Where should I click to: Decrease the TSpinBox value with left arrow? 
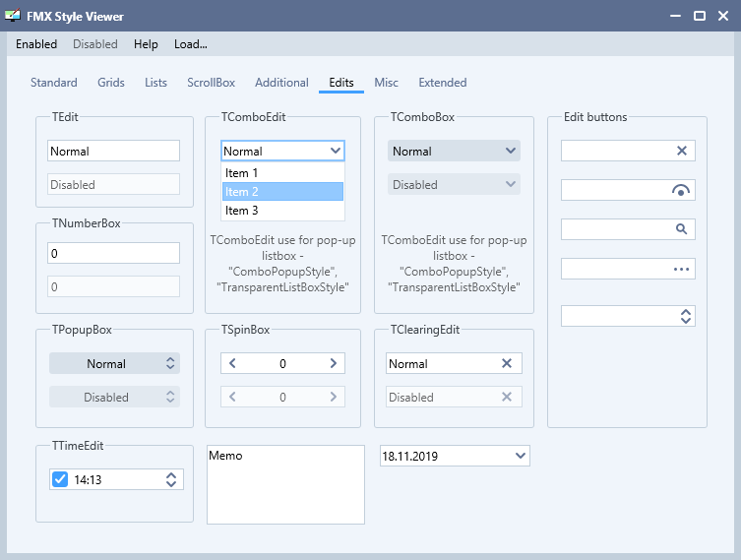coord(232,363)
